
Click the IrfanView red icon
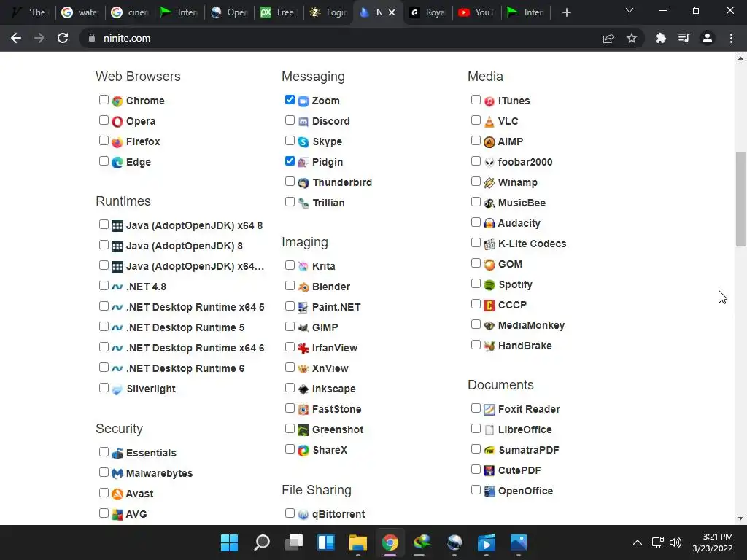pos(303,348)
